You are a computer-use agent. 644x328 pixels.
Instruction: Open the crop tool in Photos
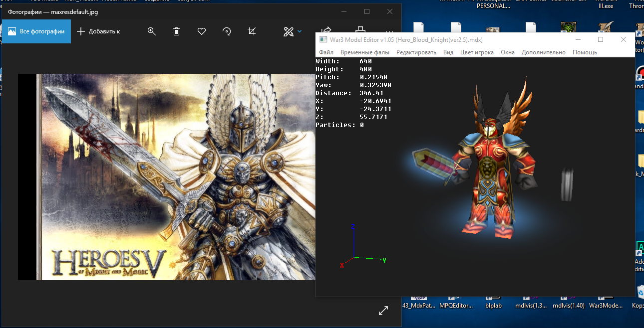tap(252, 31)
